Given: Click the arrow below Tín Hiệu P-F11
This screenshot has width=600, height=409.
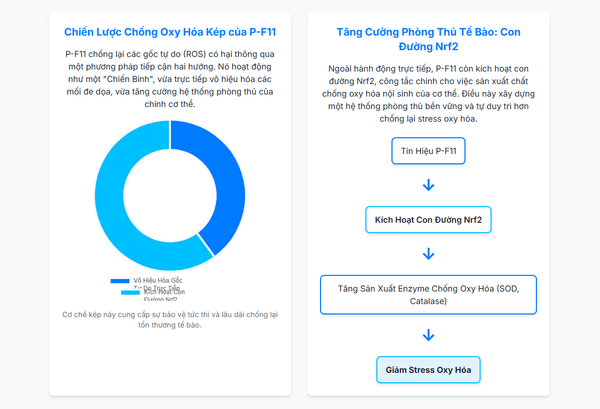Looking at the screenshot, I should pos(428,185).
